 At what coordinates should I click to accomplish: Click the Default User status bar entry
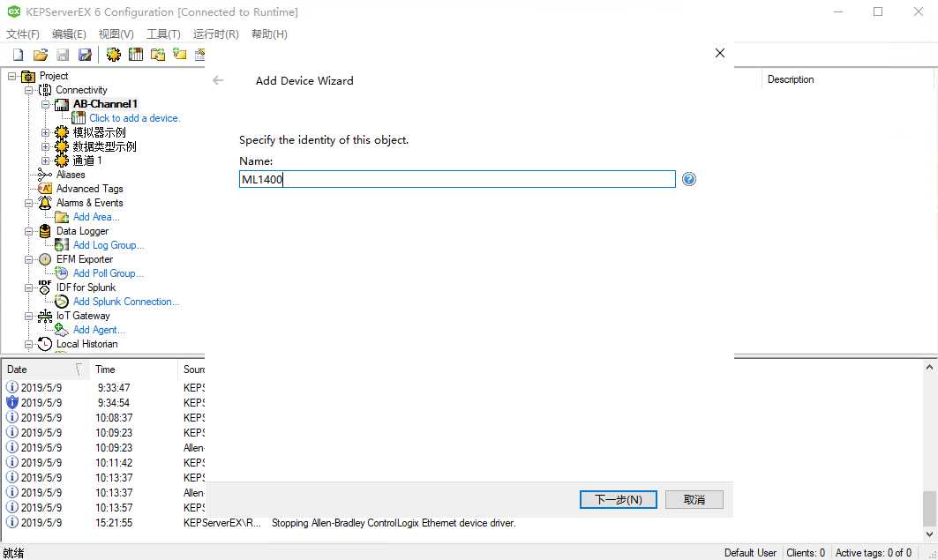click(750, 553)
